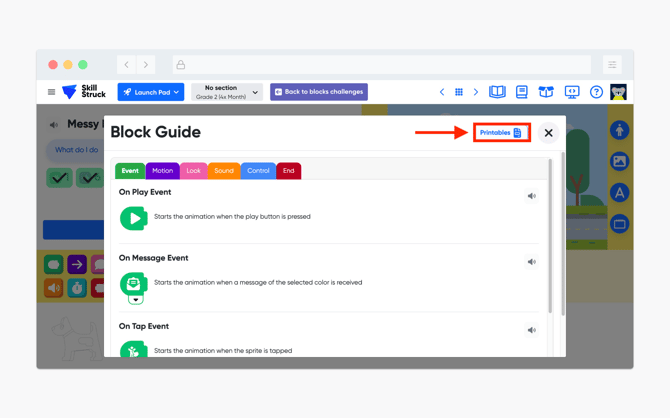Viewport: 670px width, 418px height.
Task: Select the sprite character button on right
Action: [620, 130]
